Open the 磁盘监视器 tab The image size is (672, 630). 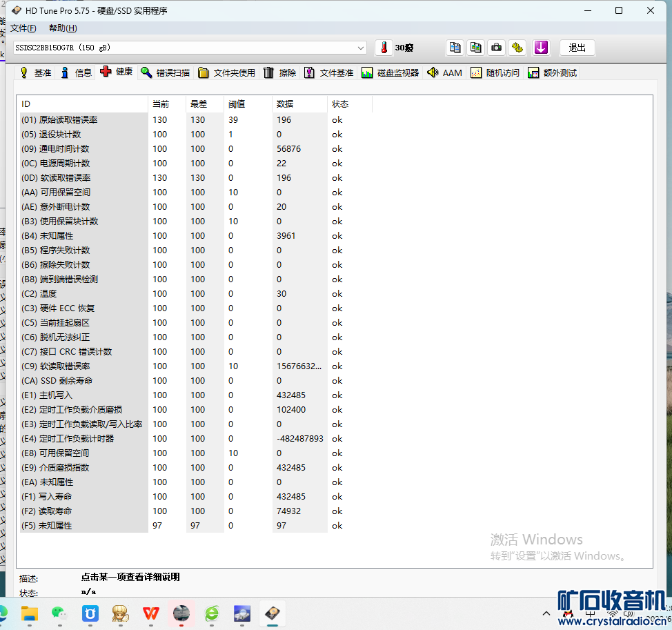390,73
